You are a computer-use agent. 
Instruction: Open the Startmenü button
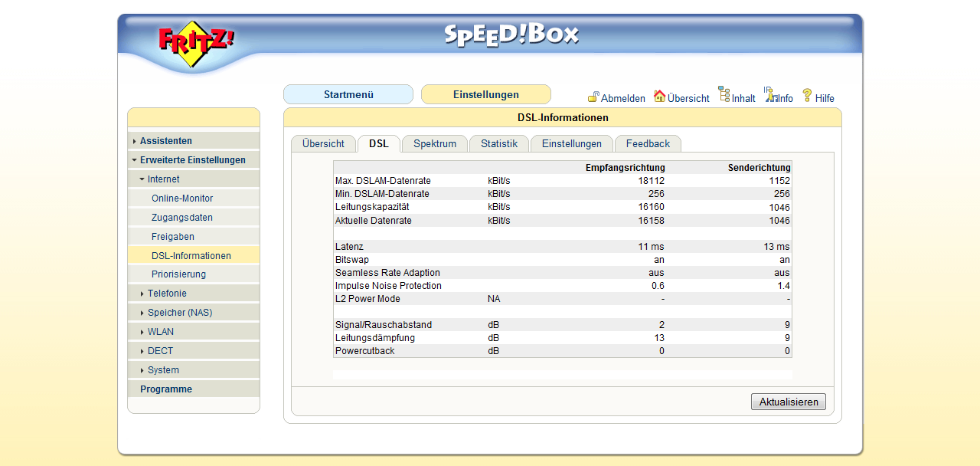pyautogui.click(x=348, y=95)
